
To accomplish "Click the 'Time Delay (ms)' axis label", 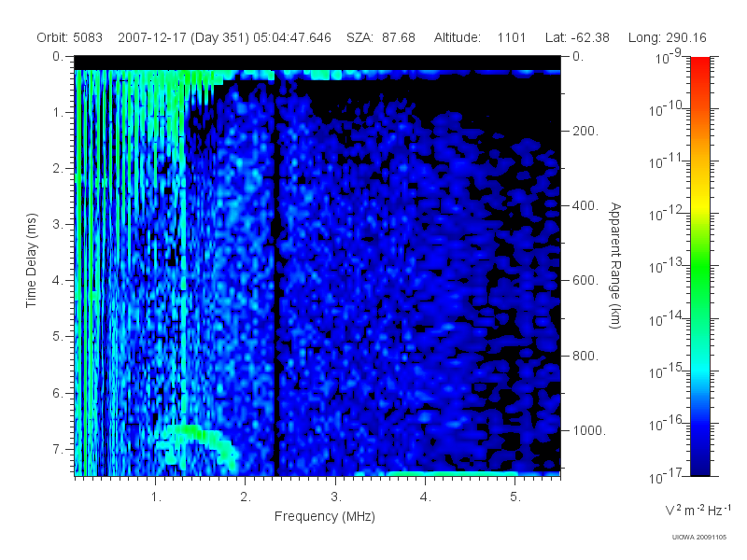I will click(x=31, y=260).
